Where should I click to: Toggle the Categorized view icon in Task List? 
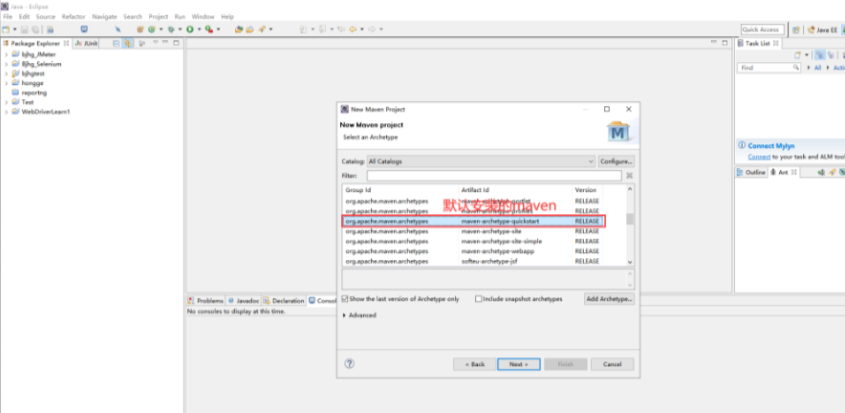(x=820, y=55)
